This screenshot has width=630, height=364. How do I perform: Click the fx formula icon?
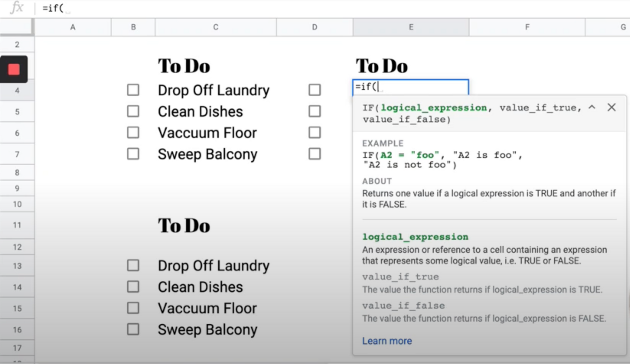16,7
